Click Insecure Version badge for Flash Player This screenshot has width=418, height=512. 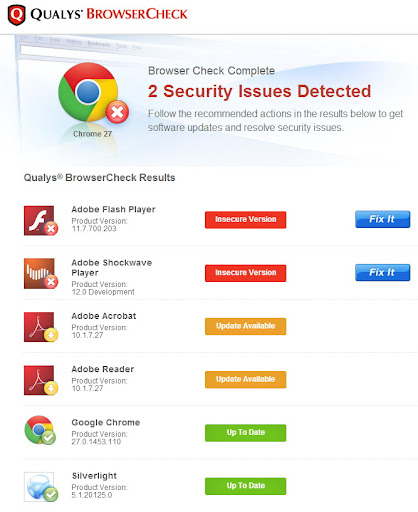click(x=245, y=220)
